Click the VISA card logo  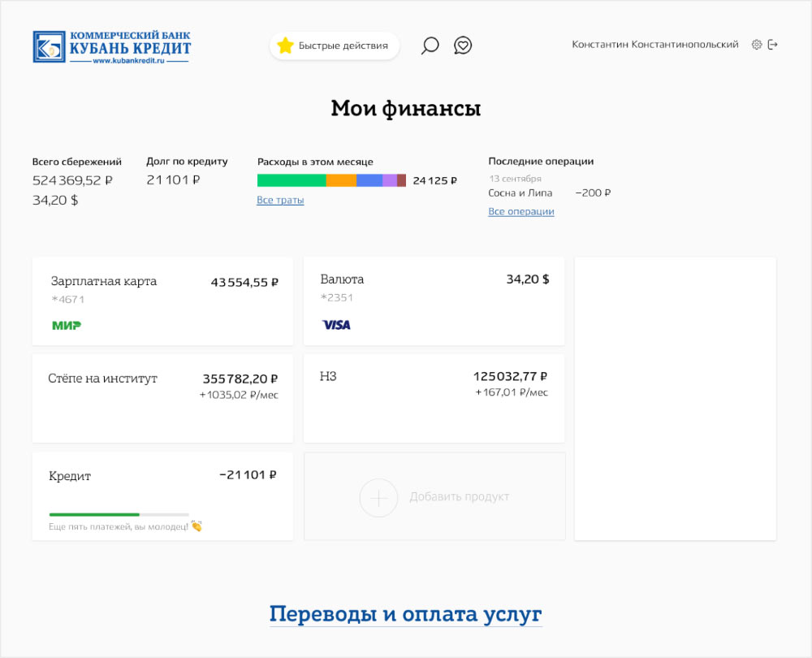pyautogui.click(x=336, y=325)
